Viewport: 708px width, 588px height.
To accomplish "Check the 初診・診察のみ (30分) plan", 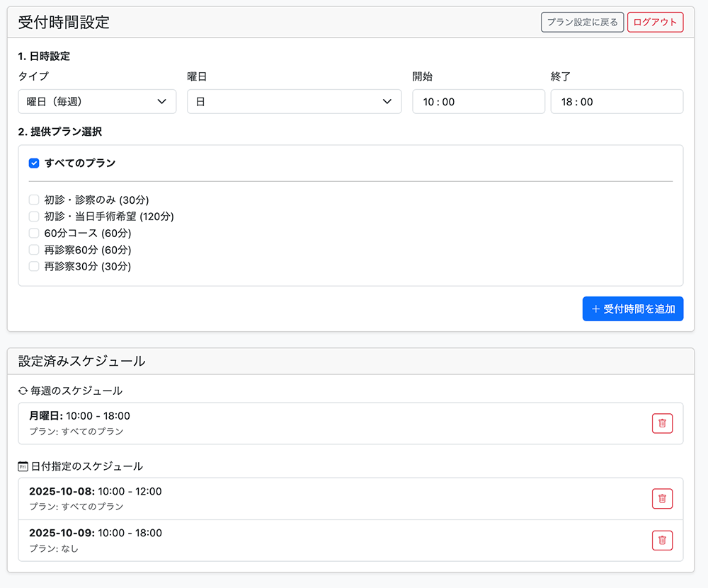I will (x=34, y=200).
